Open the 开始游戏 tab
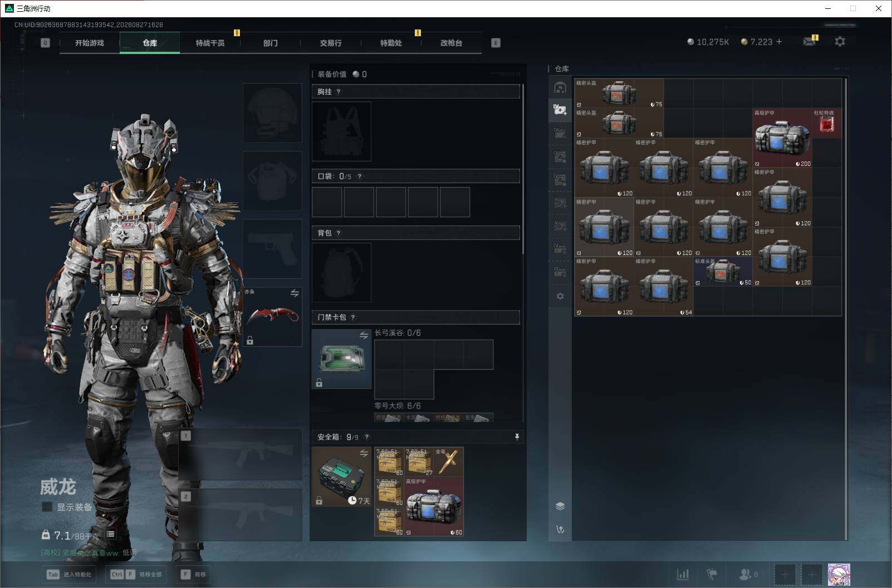892x588 pixels. (90, 43)
